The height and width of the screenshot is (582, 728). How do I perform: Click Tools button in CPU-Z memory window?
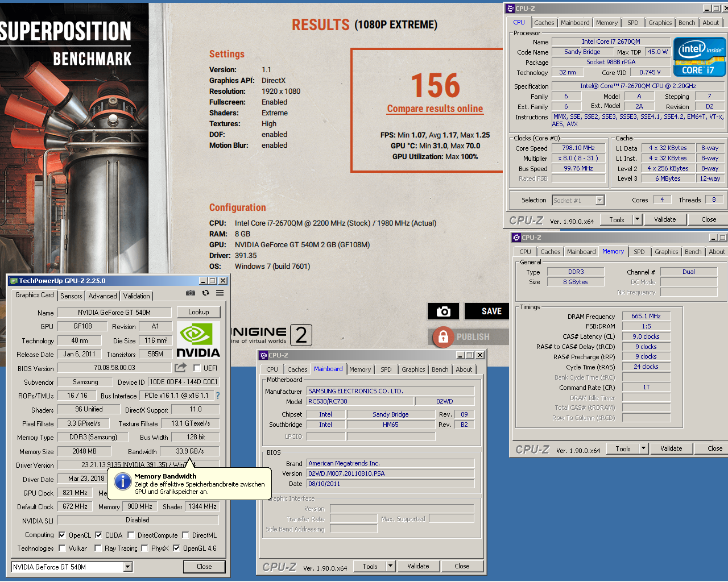(623, 448)
